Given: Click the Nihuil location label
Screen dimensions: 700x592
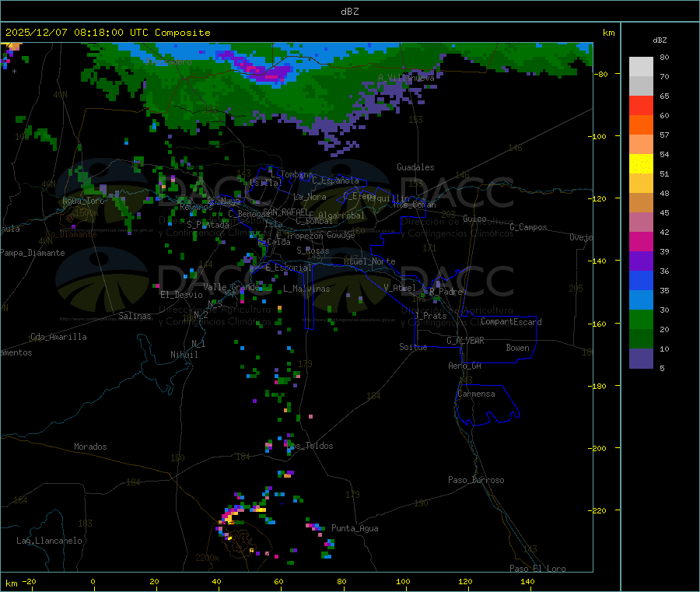Looking at the screenshot, I should point(184,355).
